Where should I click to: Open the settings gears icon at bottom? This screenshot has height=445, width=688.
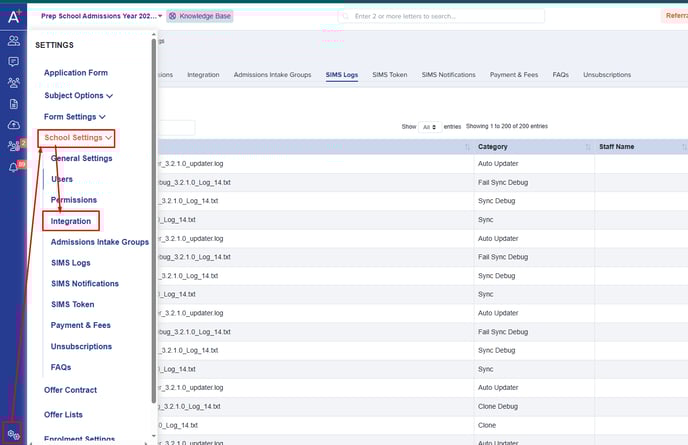14,434
